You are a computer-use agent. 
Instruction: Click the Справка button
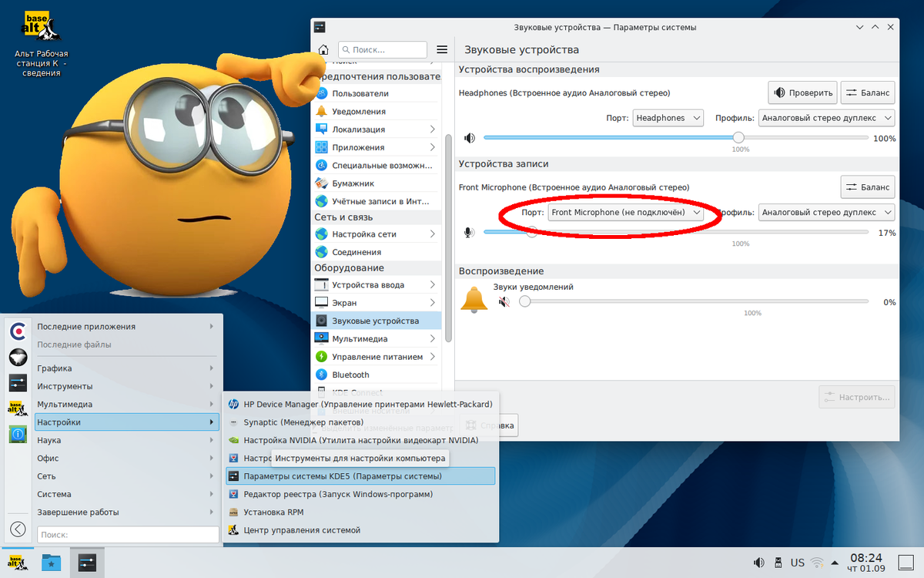[489, 425]
